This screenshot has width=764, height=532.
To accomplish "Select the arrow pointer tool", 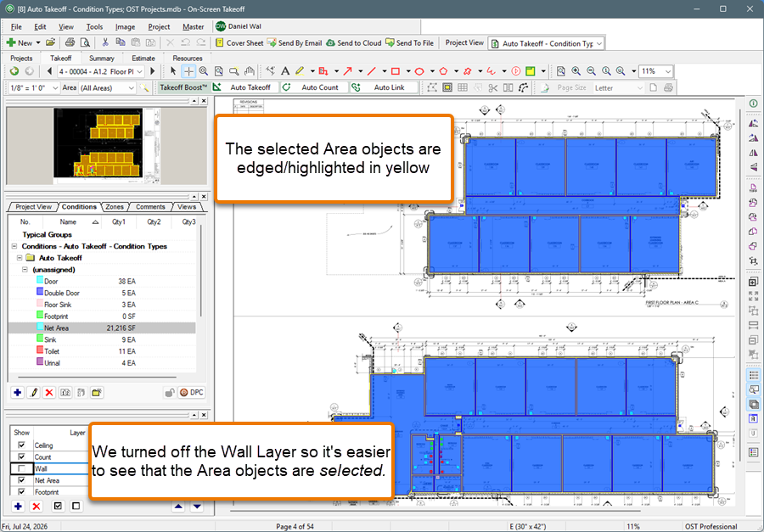I will coord(173,71).
